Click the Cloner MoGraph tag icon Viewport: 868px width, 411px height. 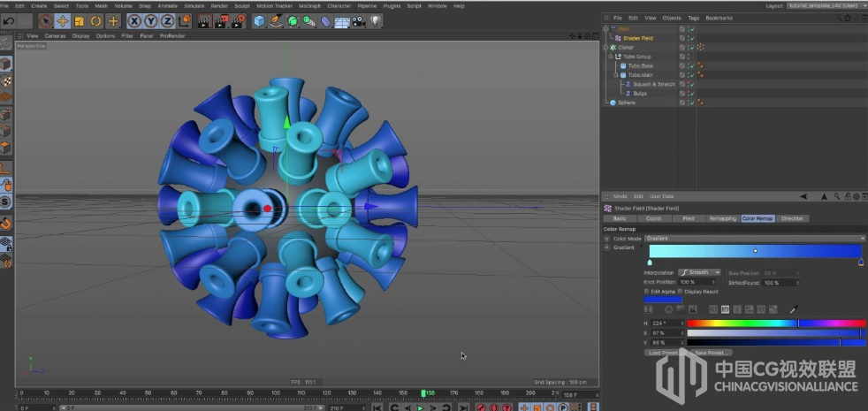pyautogui.click(x=701, y=48)
